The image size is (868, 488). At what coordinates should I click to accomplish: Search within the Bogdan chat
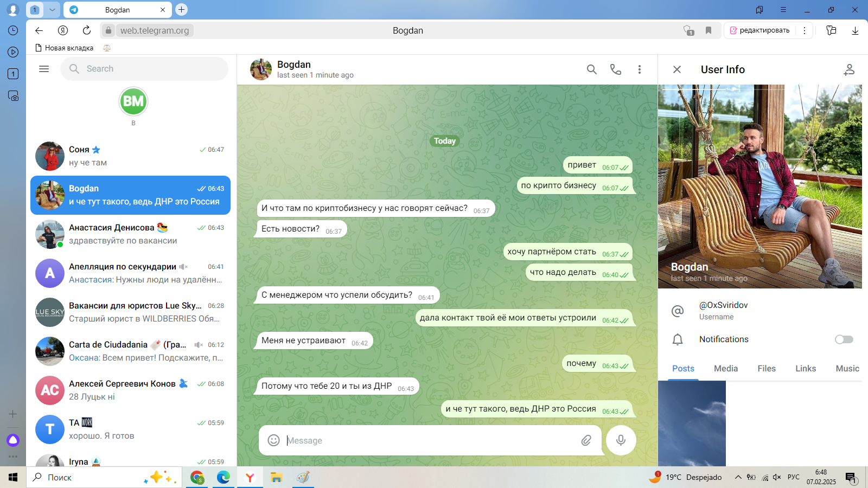pos(592,69)
